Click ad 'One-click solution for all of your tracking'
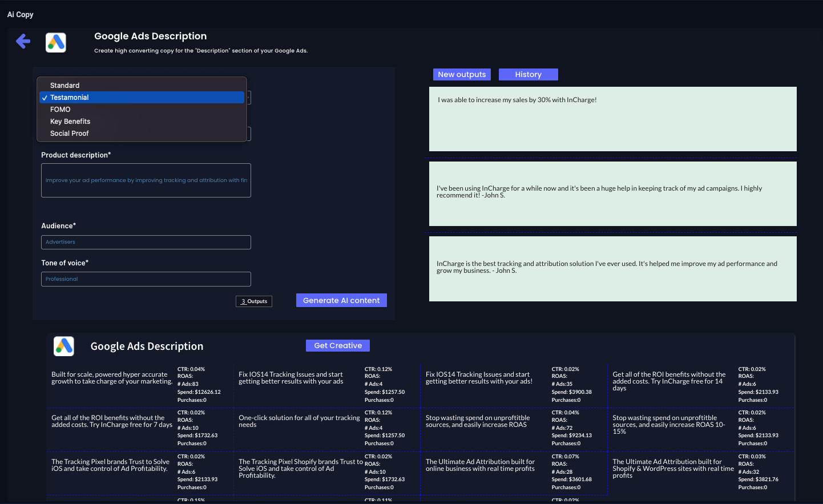The image size is (823, 504). coord(299,421)
